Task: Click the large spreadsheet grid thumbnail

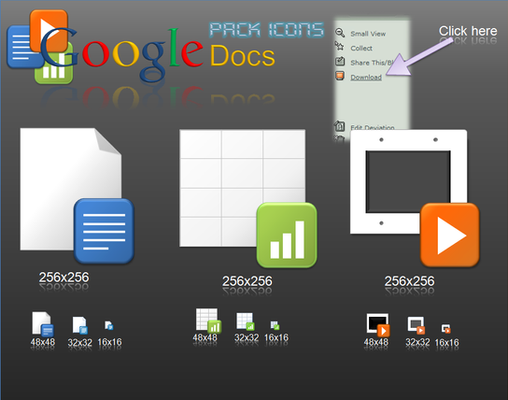Action: pos(242,188)
